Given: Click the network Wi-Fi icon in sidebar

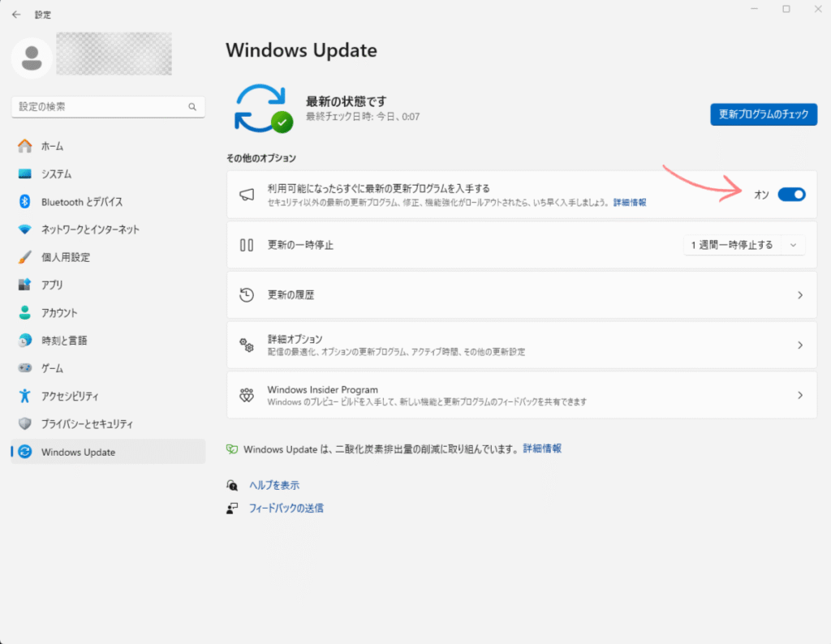Looking at the screenshot, I should (x=25, y=230).
